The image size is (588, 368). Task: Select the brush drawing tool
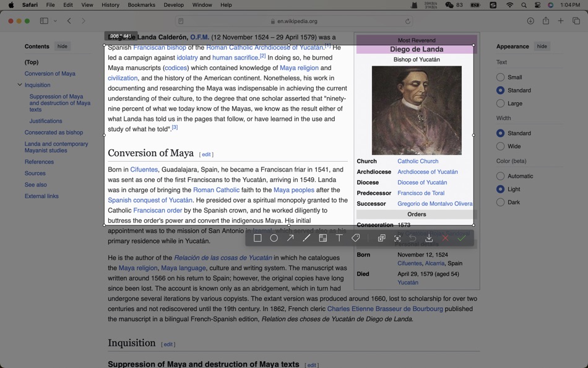click(x=306, y=238)
